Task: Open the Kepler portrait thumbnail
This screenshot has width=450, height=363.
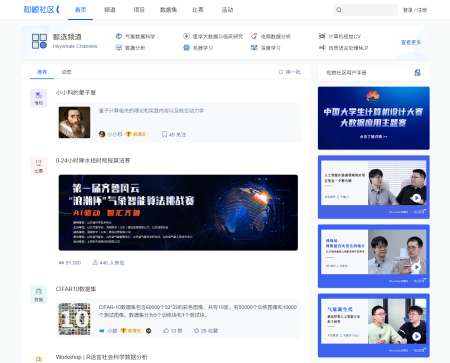Action: 74,122
